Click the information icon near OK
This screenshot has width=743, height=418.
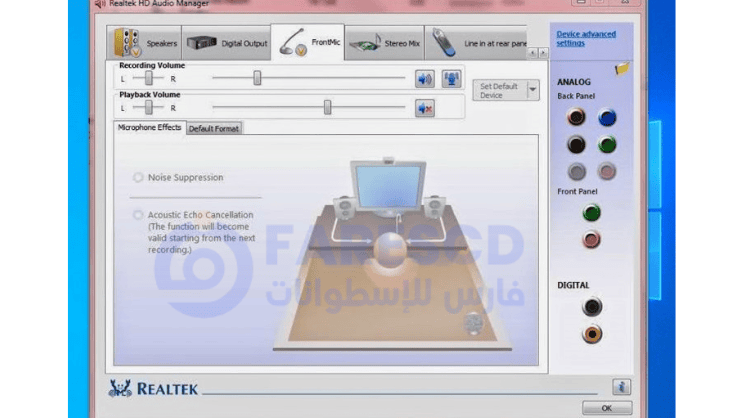621,386
